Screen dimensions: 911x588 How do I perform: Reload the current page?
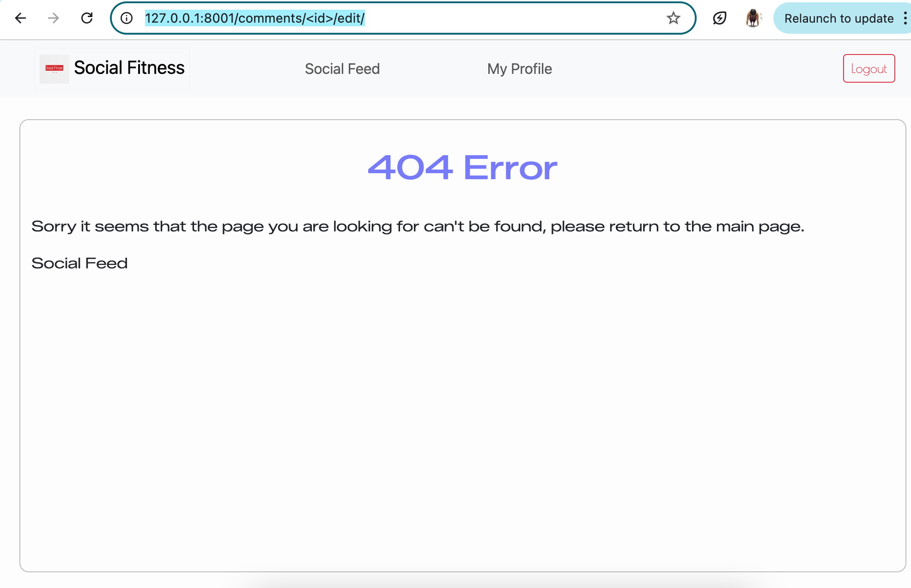point(87,18)
